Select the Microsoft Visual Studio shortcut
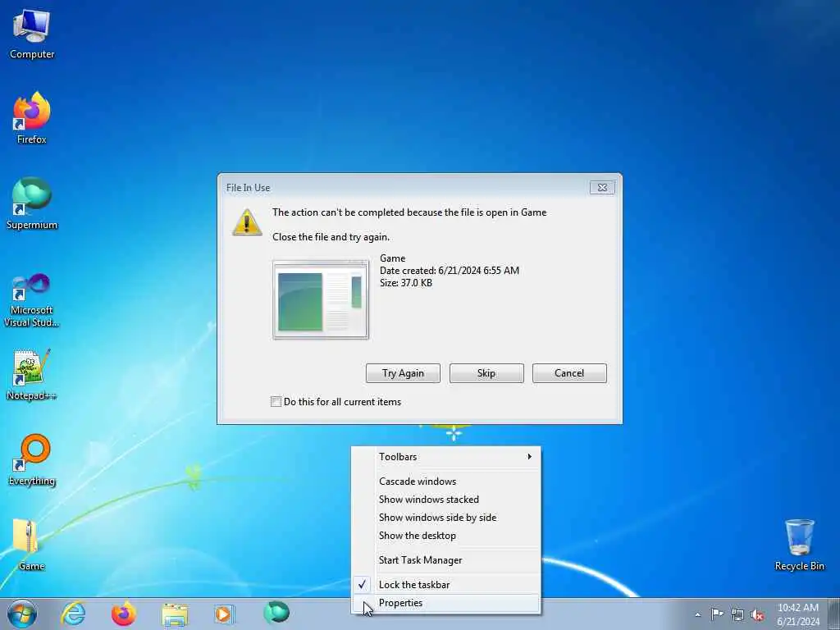The height and width of the screenshot is (630, 840). pyautogui.click(x=32, y=300)
